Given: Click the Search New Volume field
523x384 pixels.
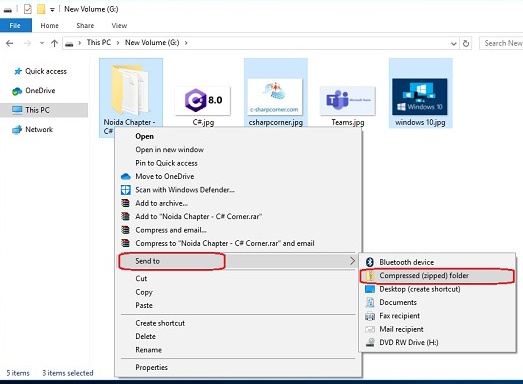Looking at the screenshot, I should tap(501, 43).
